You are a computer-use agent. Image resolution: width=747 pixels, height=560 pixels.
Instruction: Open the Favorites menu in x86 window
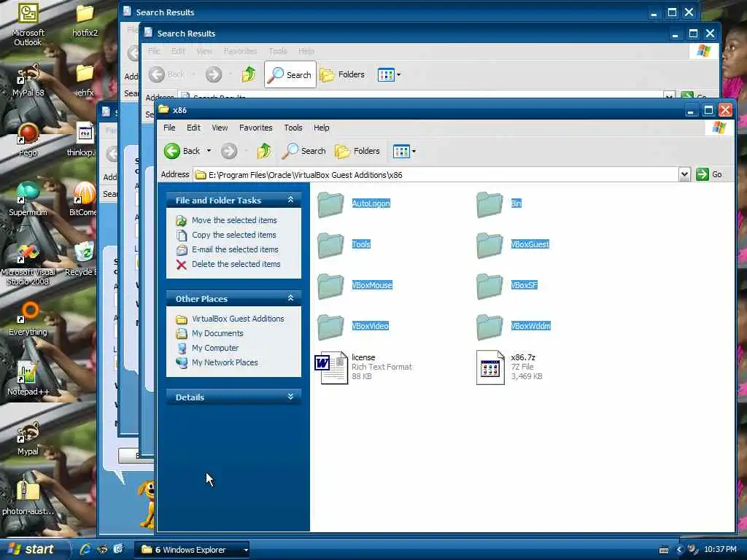click(256, 128)
